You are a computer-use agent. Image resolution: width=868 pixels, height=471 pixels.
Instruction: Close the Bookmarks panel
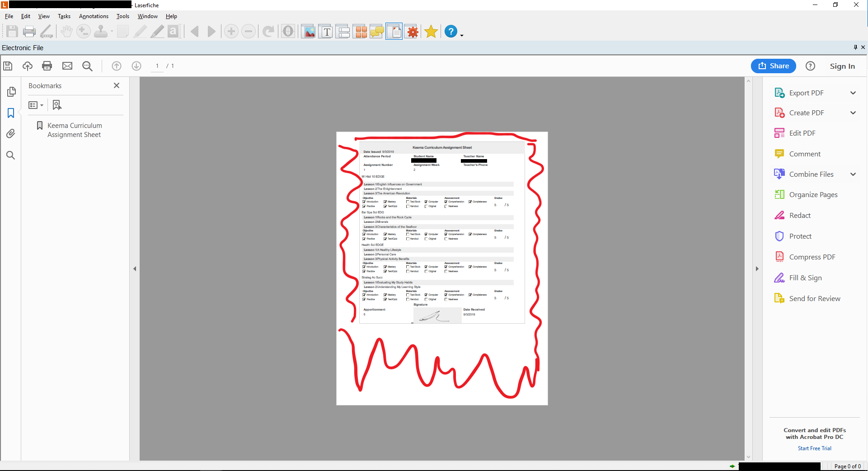[117, 85]
